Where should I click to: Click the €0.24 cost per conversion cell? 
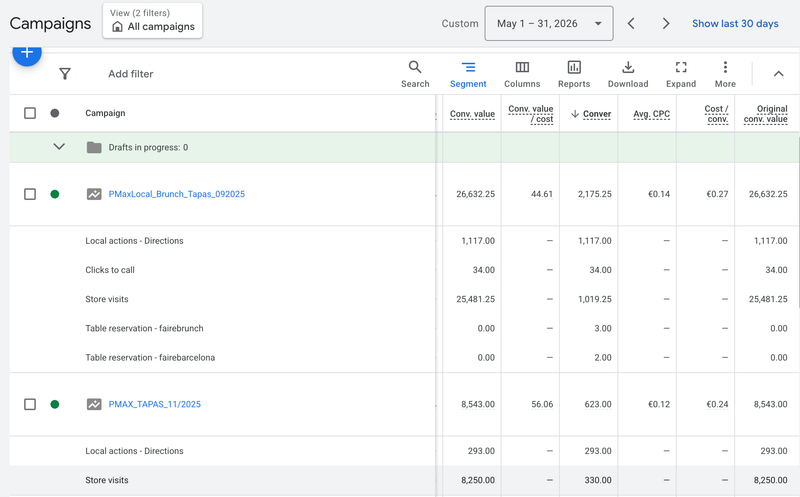pos(717,404)
